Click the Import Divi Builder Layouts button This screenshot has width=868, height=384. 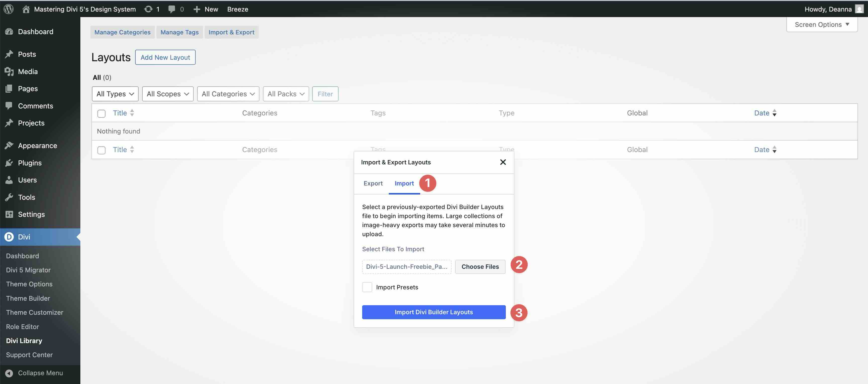(434, 312)
